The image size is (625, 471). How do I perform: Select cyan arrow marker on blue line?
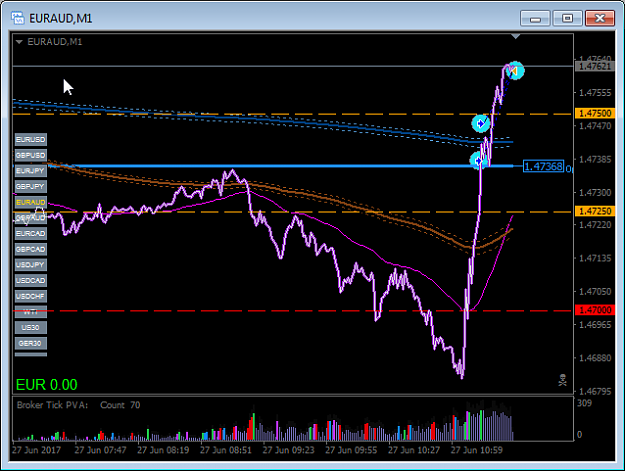pos(478,160)
